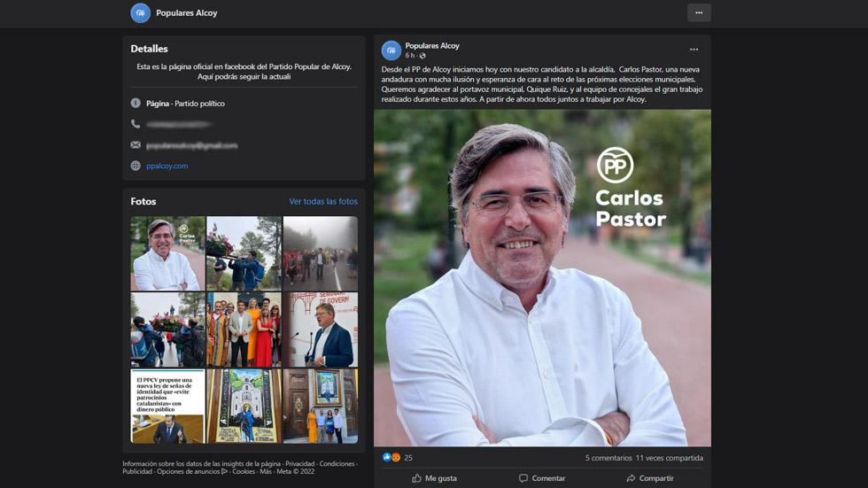Open the ppalcoy.com website link
The width and height of the screenshot is (868, 488).
[x=167, y=166]
